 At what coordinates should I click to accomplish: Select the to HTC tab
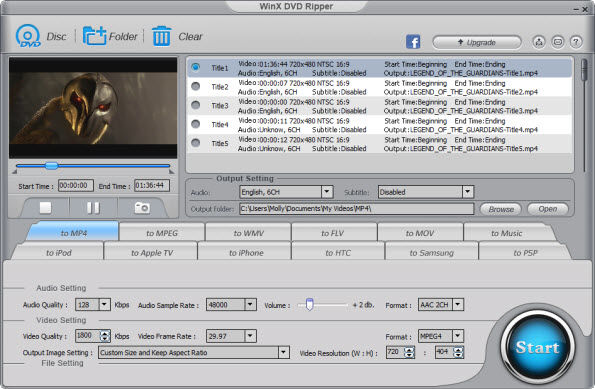338,252
